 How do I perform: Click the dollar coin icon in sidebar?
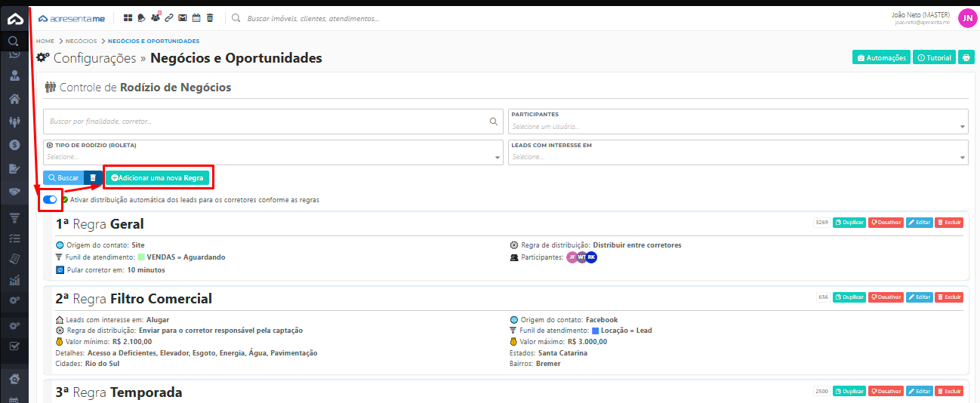(14, 145)
